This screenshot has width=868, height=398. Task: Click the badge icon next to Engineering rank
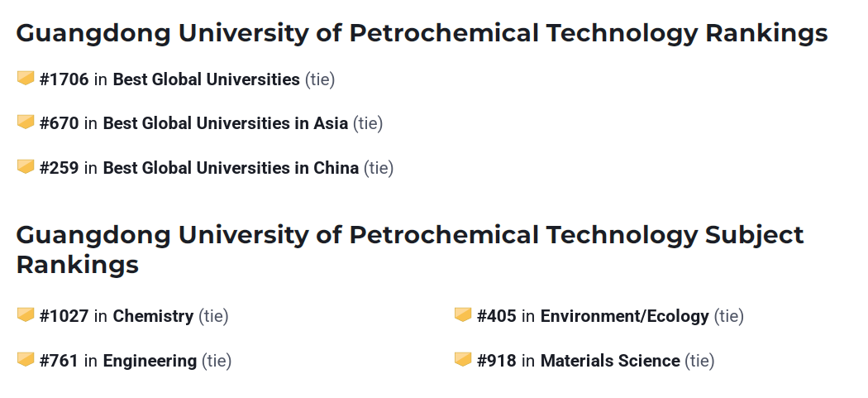[26, 360]
